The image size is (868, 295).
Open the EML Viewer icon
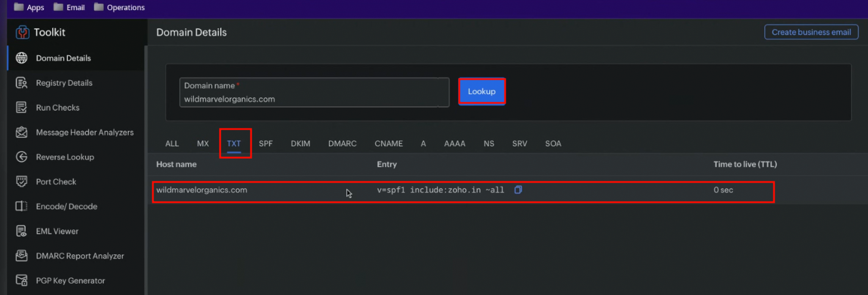coord(21,231)
